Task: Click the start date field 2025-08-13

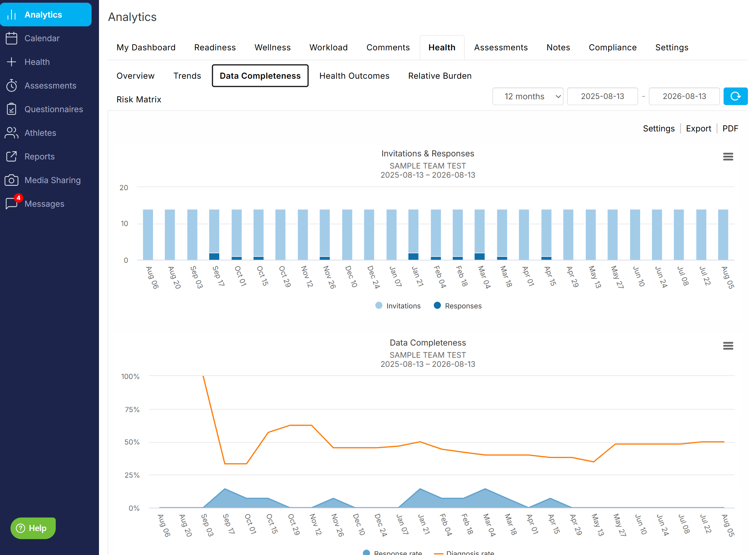Action: point(602,96)
